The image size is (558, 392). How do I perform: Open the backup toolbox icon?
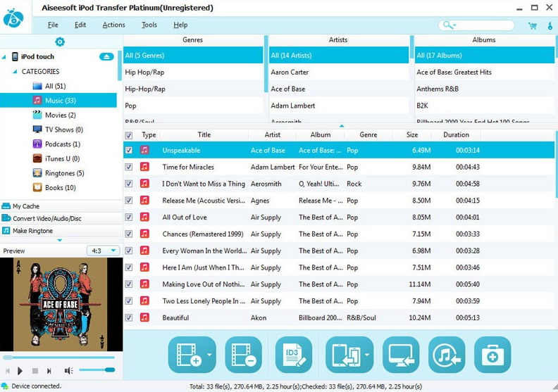pyautogui.click(x=492, y=355)
